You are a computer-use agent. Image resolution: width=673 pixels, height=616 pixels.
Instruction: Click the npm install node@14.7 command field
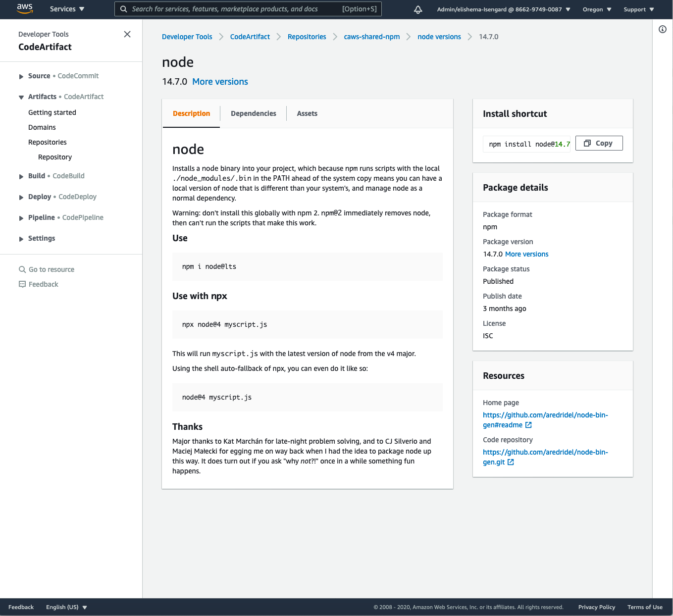coord(526,144)
